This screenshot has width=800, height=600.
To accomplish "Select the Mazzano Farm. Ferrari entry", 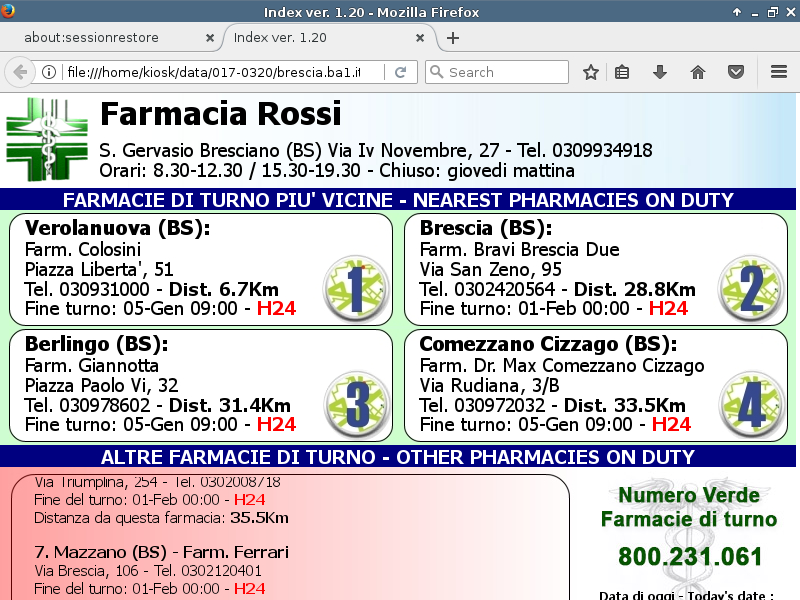I will click(x=161, y=552).
